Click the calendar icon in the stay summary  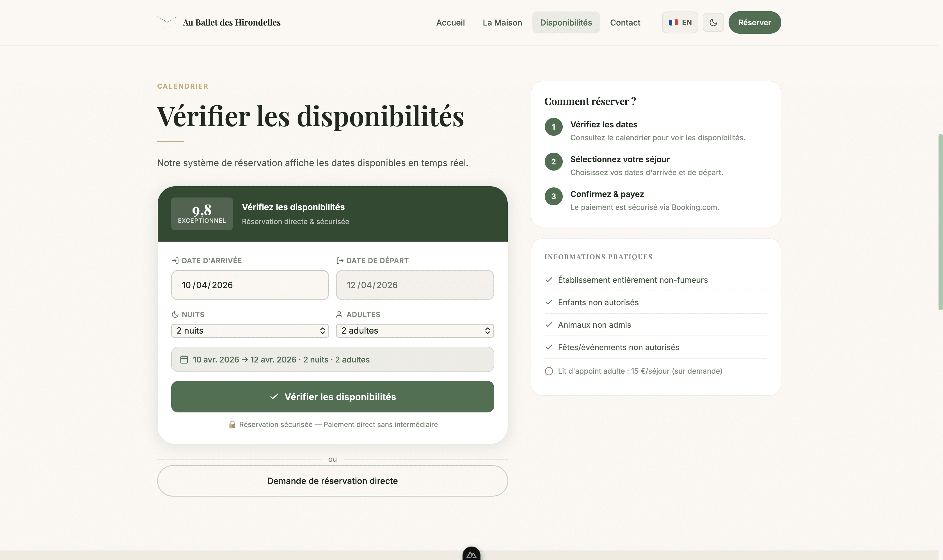click(x=184, y=360)
